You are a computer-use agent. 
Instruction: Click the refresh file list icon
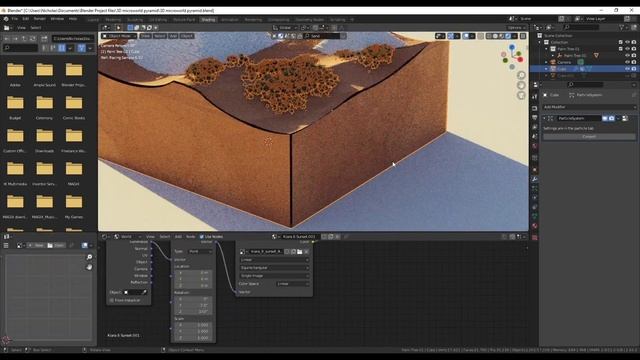33,38
